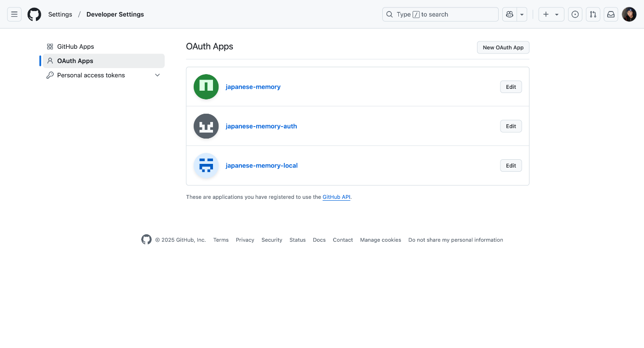
Task: Select OAuth Apps in the sidebar
Action: pos(103,61)
